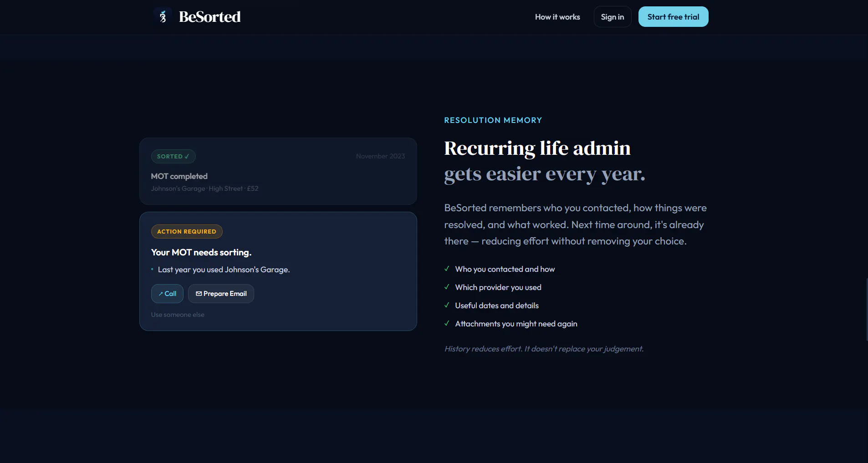Click the November 2023 date text

380,156
